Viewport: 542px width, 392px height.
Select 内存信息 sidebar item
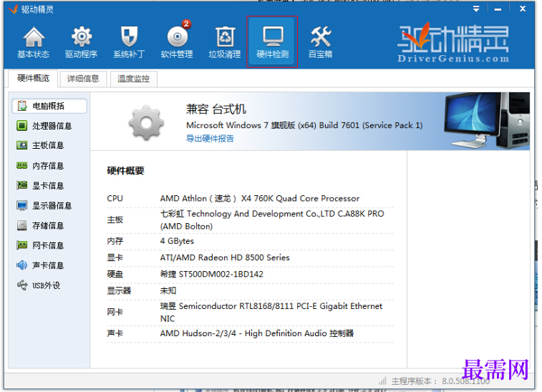(40, 166)
